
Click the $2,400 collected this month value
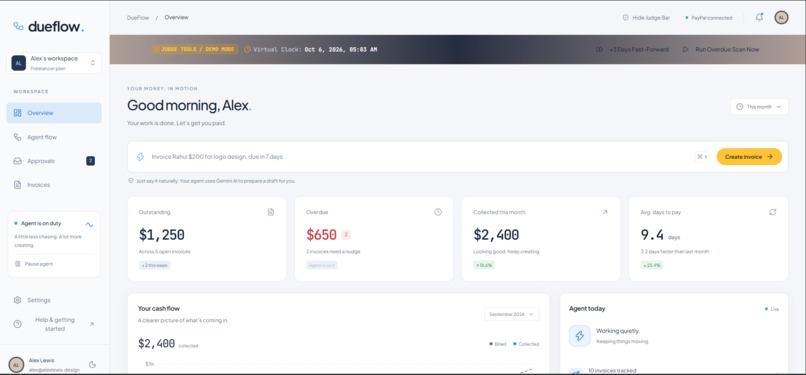[x=496, y=235]
